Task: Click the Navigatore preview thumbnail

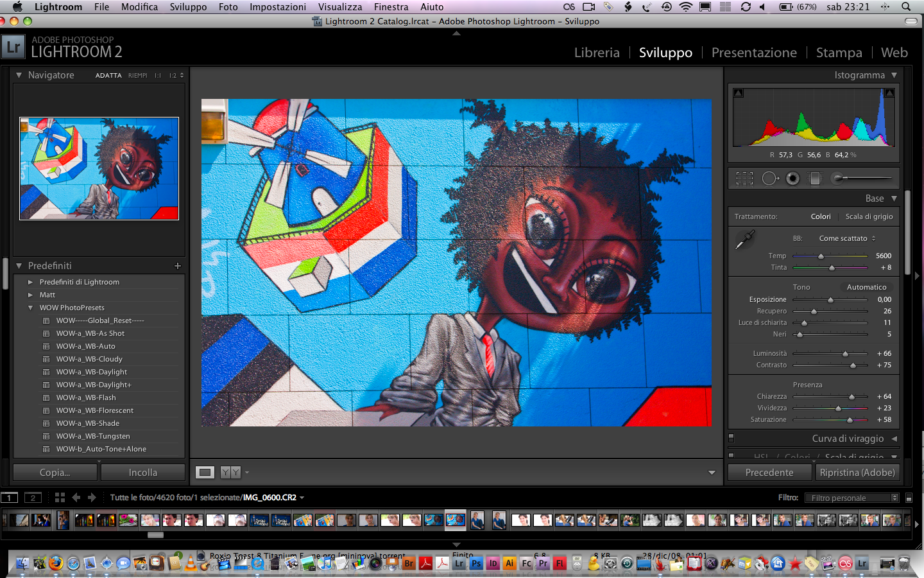Action: click(x=99, y=168)
